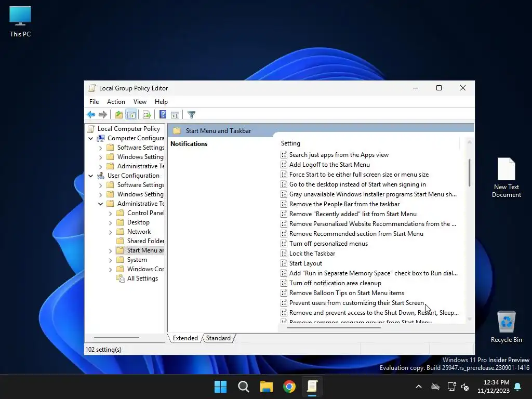
Task: Expand the System folder arrow
Action: click(110, 260)
